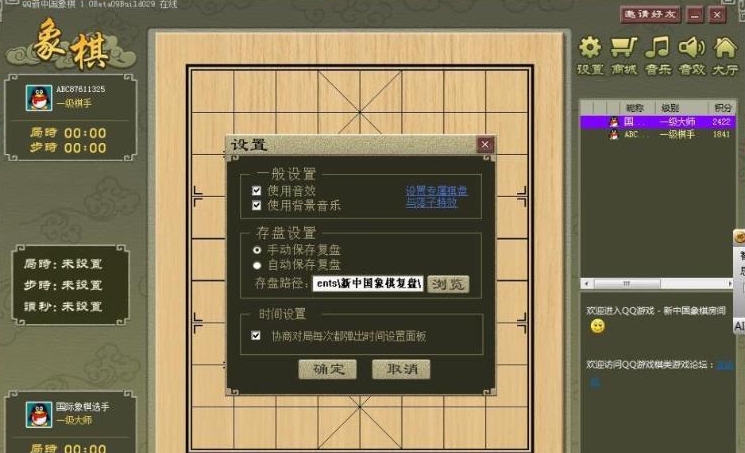The image size is (745, 453).
Task: Click the player list horizontal scrollbar thumb
Action: click(x=627, y=284)
